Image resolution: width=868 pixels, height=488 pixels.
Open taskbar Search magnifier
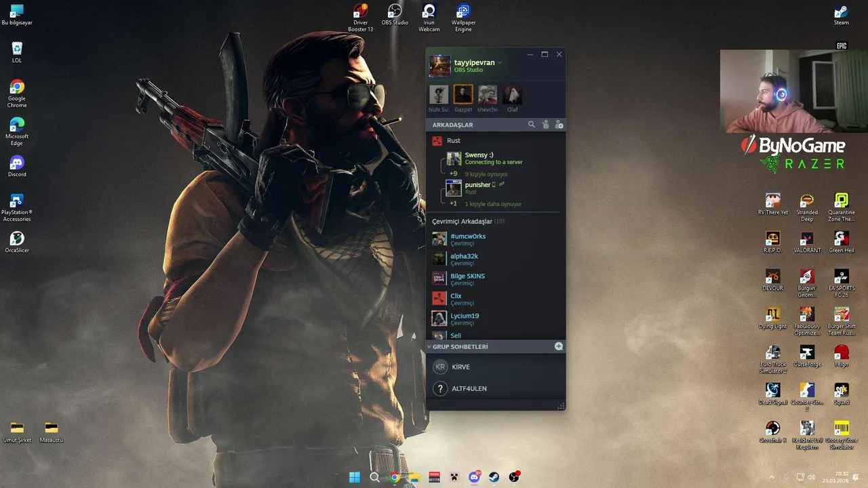click(374, 477)
